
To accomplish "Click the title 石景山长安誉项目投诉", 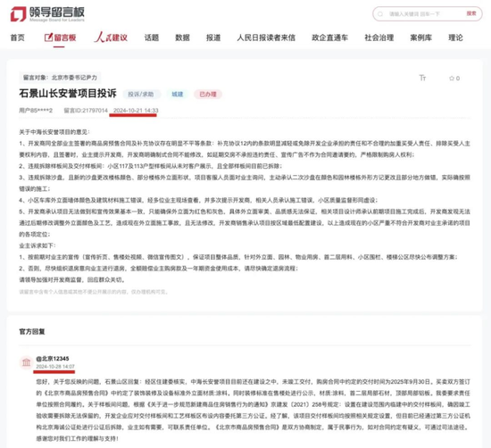I will [x=68, y=94].
